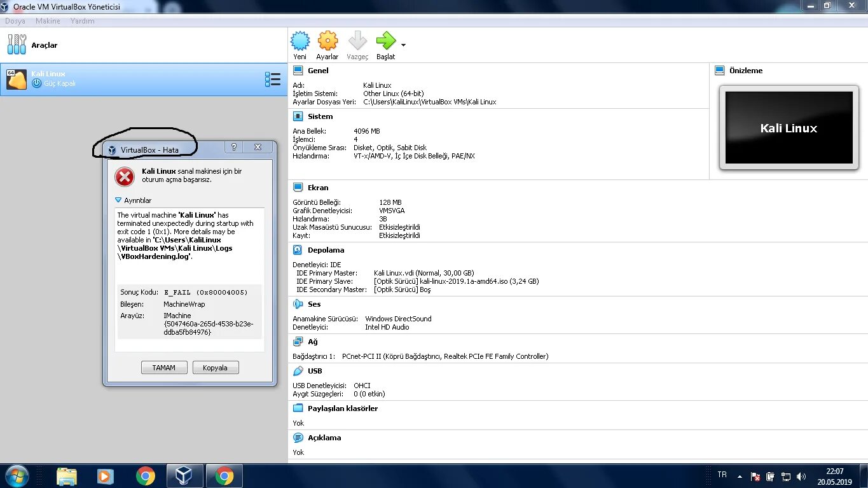
Task: Click the taskbar clock 22:07
Action: pyautogui.click(x=835, y=471)
